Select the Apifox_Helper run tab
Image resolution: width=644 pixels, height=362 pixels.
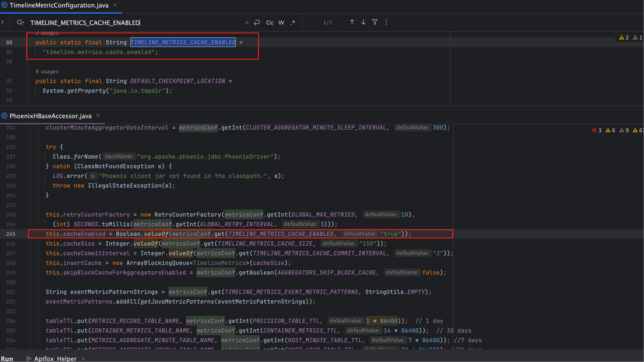coord(55,358)
